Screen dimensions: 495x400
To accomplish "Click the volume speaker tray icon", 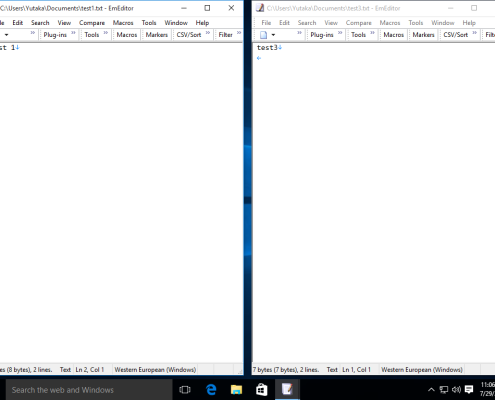I will point(456,389).
